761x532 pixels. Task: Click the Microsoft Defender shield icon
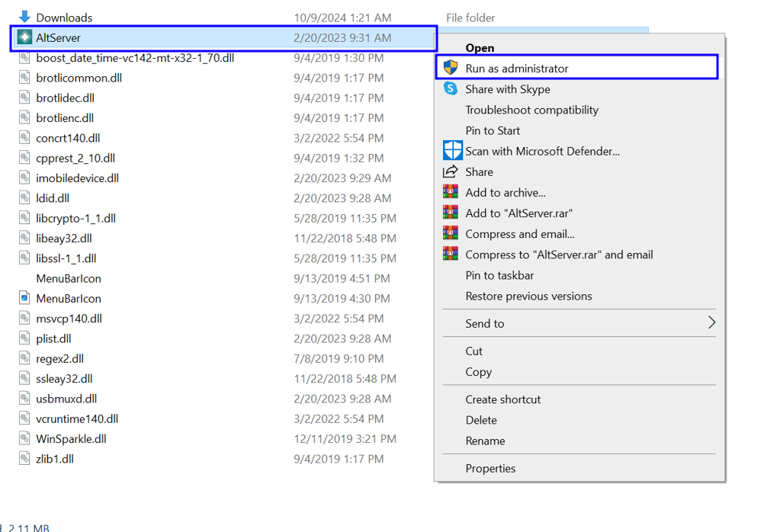[452, 150]
